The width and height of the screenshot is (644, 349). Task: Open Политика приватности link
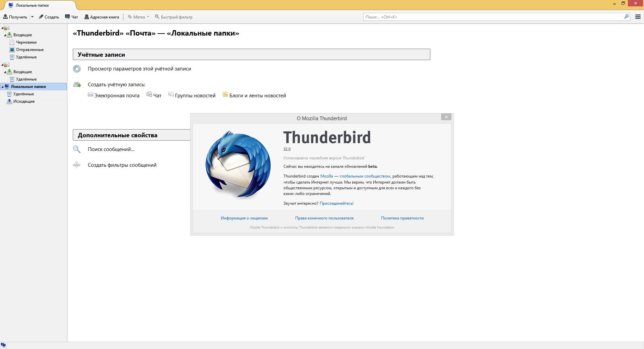point(402,218)
